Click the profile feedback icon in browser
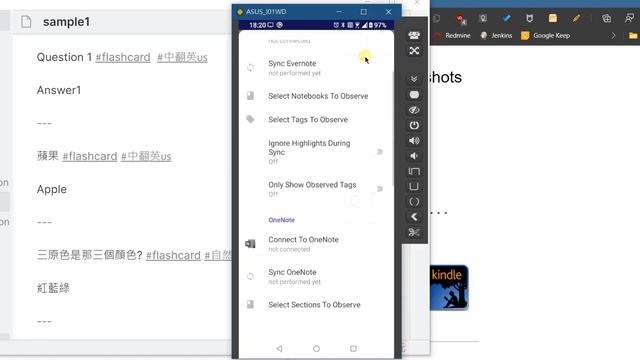The width and height of the screenshot is (640, 360). tap(629, 18)
